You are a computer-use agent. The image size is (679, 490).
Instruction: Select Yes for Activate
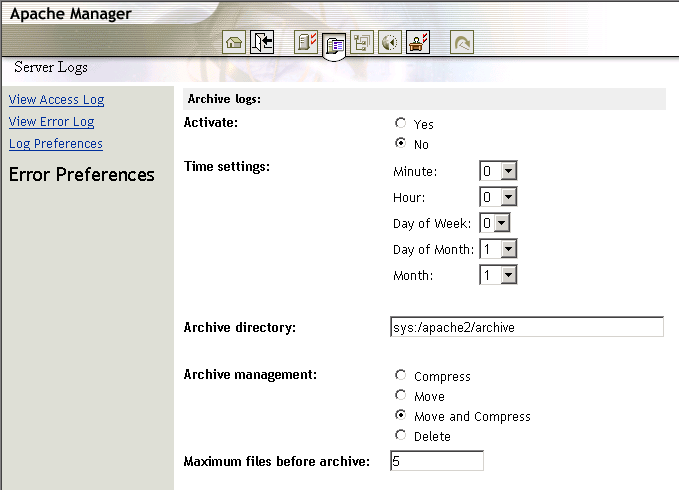[x=401, y=123]
